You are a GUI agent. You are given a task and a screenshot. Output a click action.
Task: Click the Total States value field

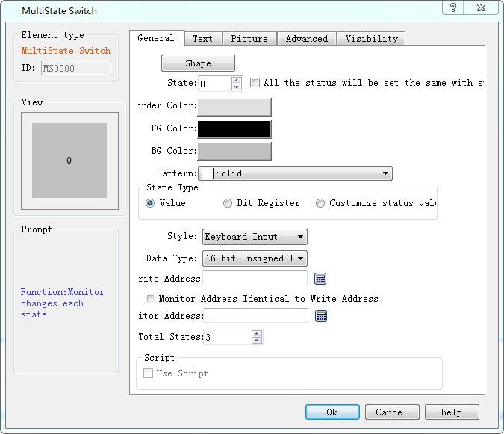point(228,337)
